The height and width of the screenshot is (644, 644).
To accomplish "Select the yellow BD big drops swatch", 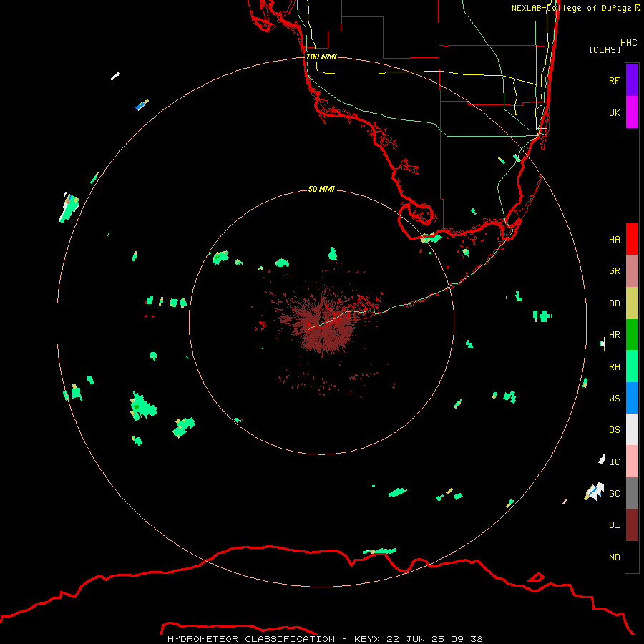I will coord(632,303).
